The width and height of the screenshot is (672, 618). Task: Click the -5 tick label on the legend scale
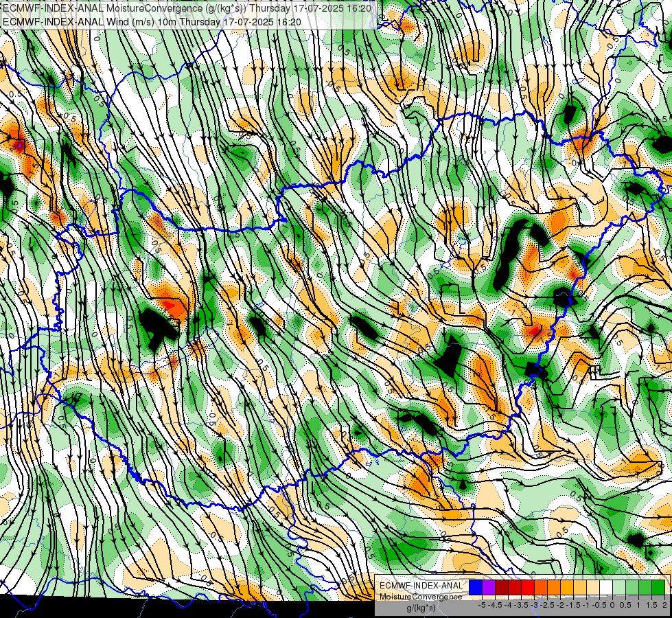(482, 605)
